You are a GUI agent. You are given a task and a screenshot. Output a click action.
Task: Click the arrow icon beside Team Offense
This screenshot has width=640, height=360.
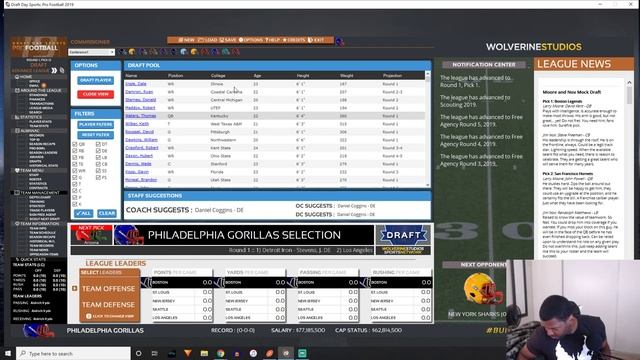pyautogui.click(x=75, y=289)
